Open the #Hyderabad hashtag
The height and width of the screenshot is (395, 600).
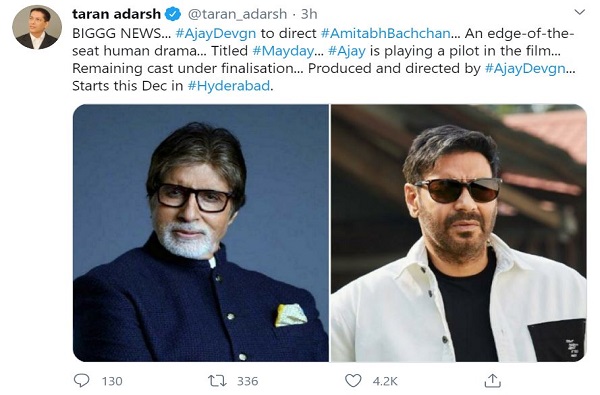[229, 86]
